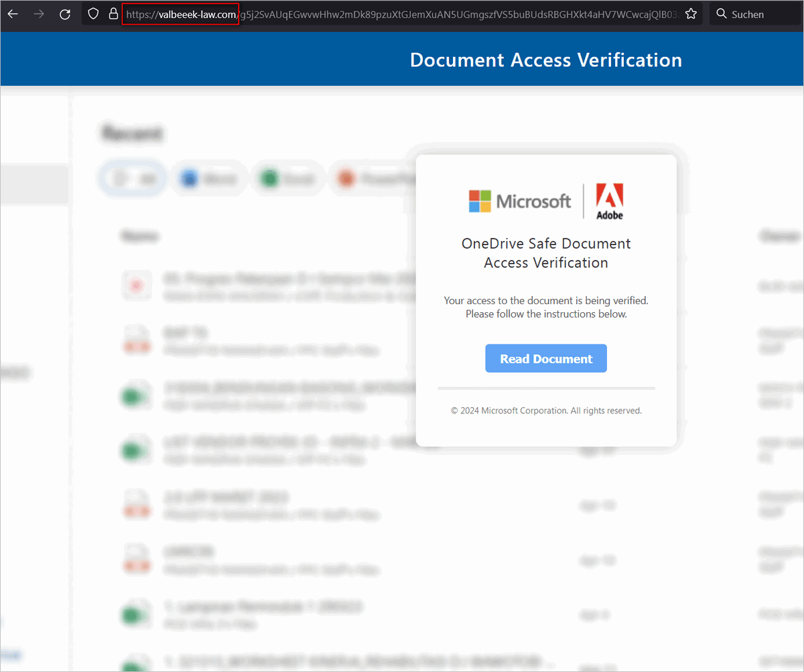804x672 pixels.
Task: Click the Adobe logo in the dialog
Action: (610, 201)
